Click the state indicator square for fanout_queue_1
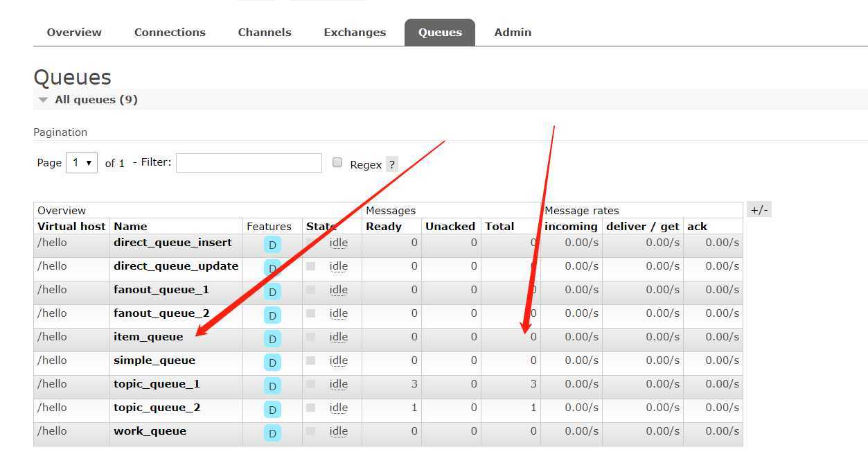Viewport: 868px width, 461px height. pos(310,290)
